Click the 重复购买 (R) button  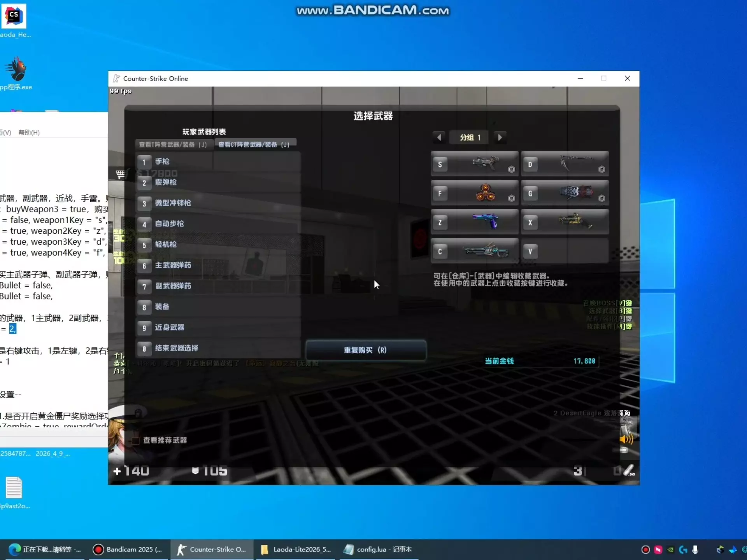point(365,350)
